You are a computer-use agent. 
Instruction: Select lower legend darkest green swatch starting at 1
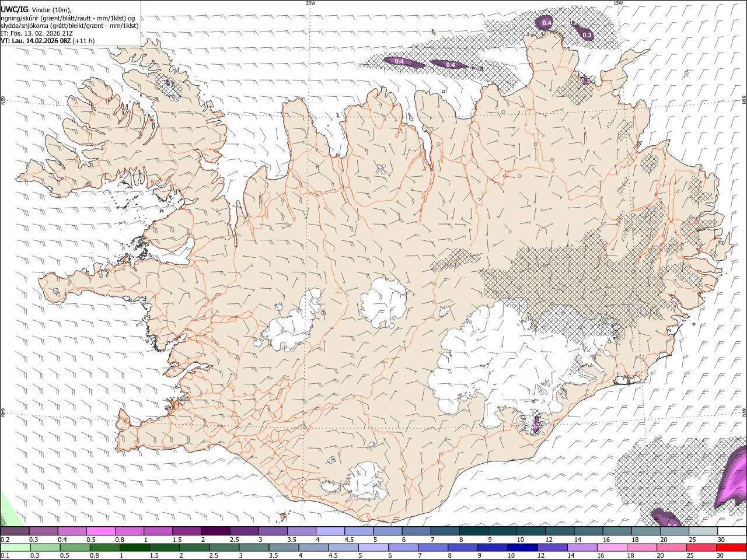coord(134,548)
